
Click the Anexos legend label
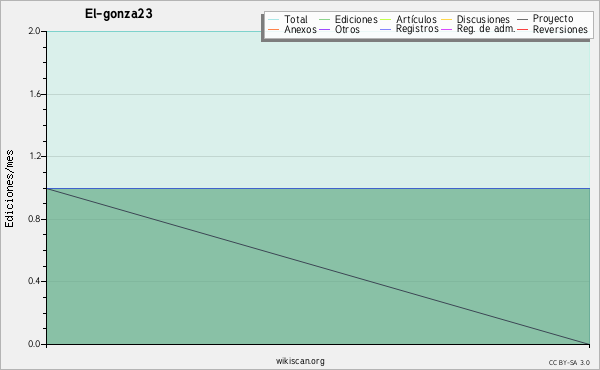click(x=300, y=29)
